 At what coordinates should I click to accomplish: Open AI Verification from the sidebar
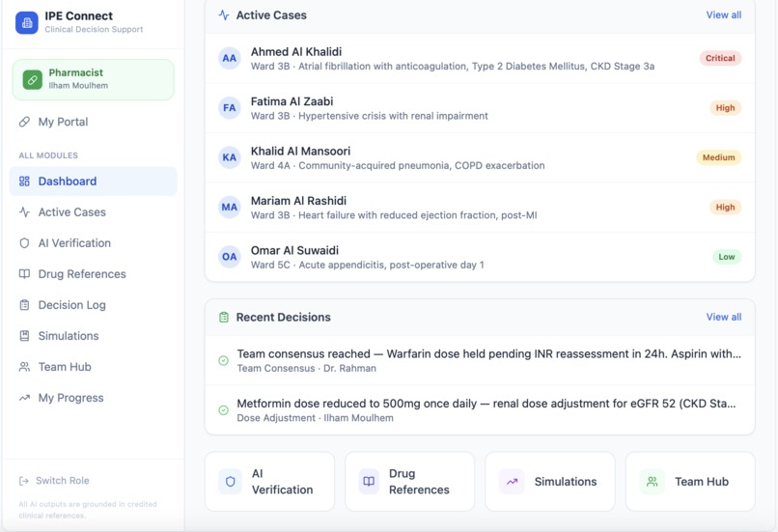coord(94,243)
